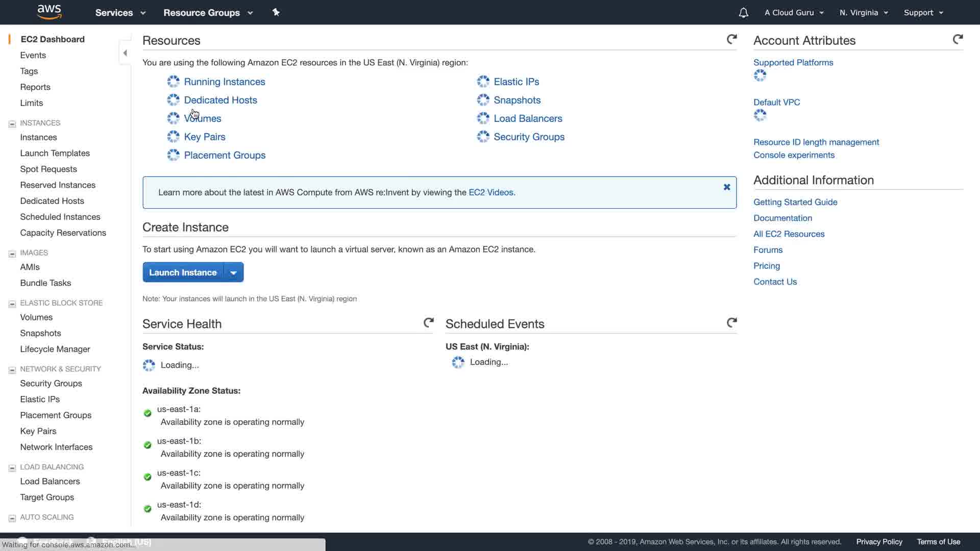Open the A Cloud Guru account dropdown
Viewport: 980px width, 551px height.
pos(794,13)
